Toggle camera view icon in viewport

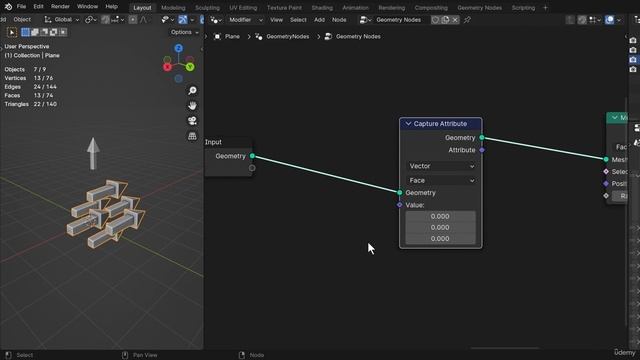[192, 121]
